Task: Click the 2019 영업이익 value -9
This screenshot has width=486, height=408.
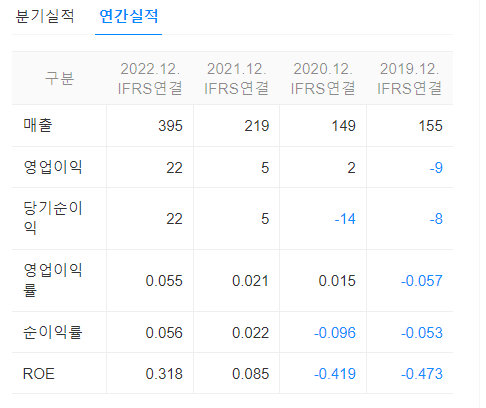Action: (x=436, y=168)
